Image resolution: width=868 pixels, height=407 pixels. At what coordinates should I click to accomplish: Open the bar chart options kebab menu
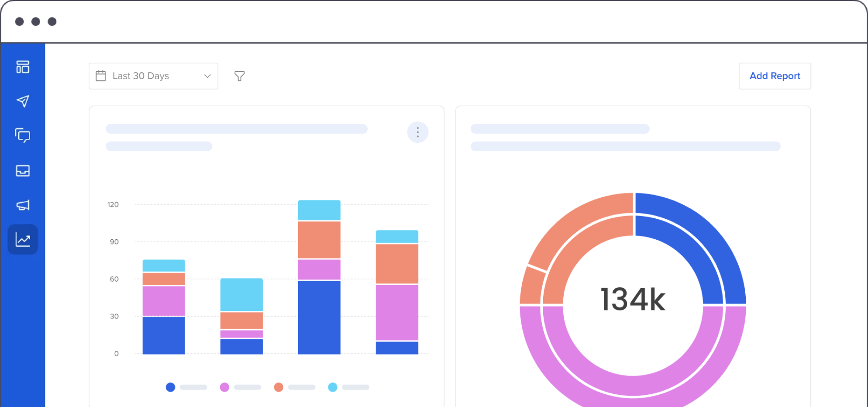coord(417,132)
